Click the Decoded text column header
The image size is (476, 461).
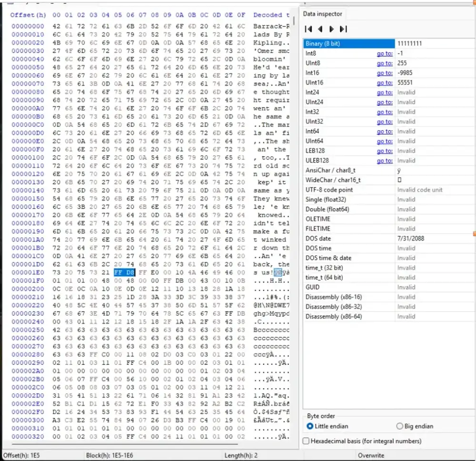click(271, 15)
